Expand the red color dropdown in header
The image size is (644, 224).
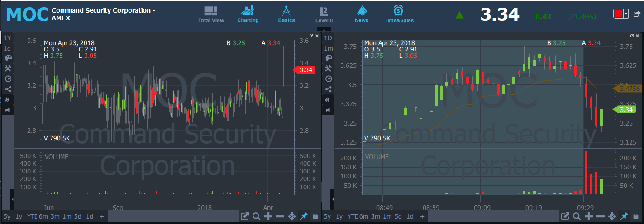[x=626, y=14]
